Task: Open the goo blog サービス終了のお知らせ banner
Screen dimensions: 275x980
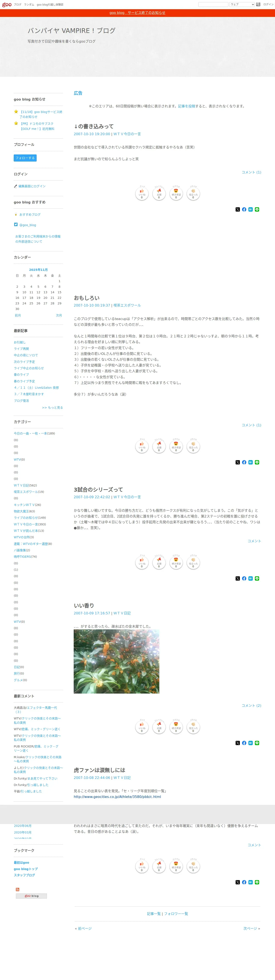Action: click(137, 13)
